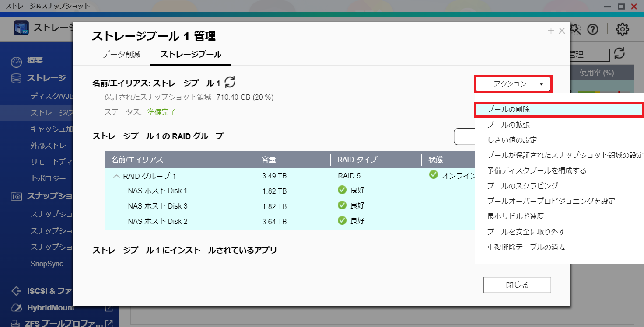The height and width of the screenshot is (327, 644).
Task: Open the help question mark icon
Action: (x=592, y=29)
